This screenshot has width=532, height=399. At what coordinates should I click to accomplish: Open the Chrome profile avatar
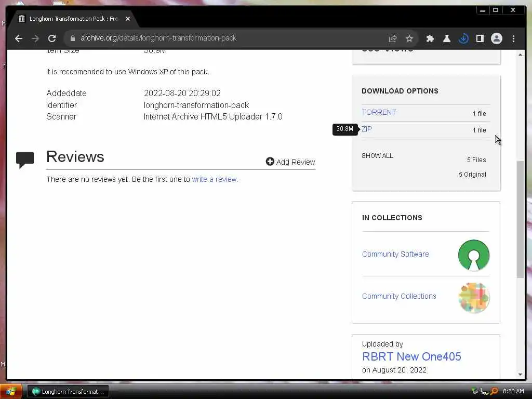[x=496, y=38]
